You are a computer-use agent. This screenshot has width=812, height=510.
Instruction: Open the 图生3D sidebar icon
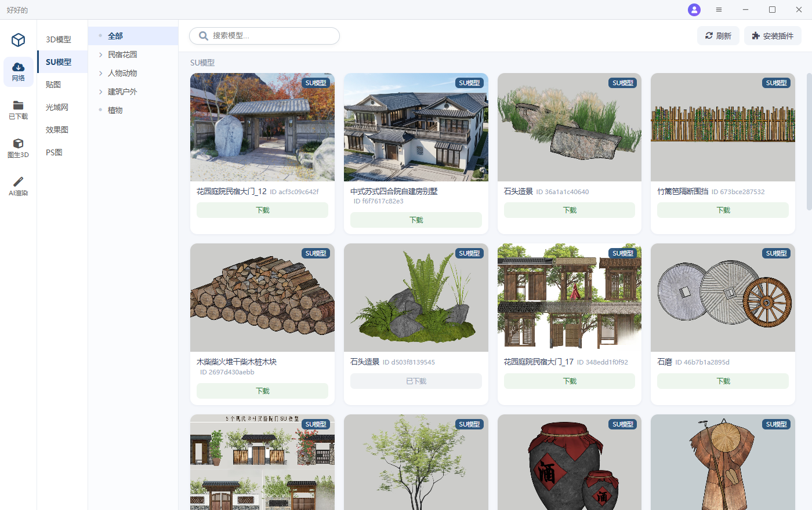19,148
